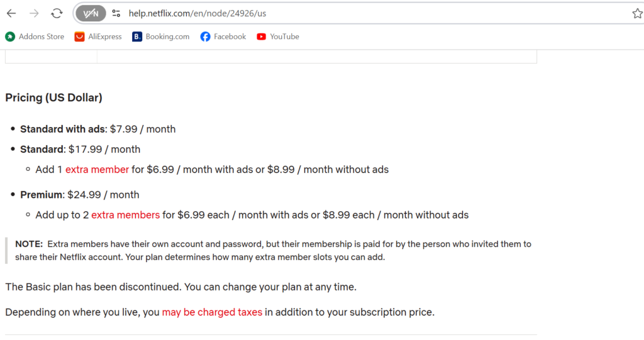Click the forward navigation arrow
This screenshot has height=340, width=644.
click(x=34, y=13)
